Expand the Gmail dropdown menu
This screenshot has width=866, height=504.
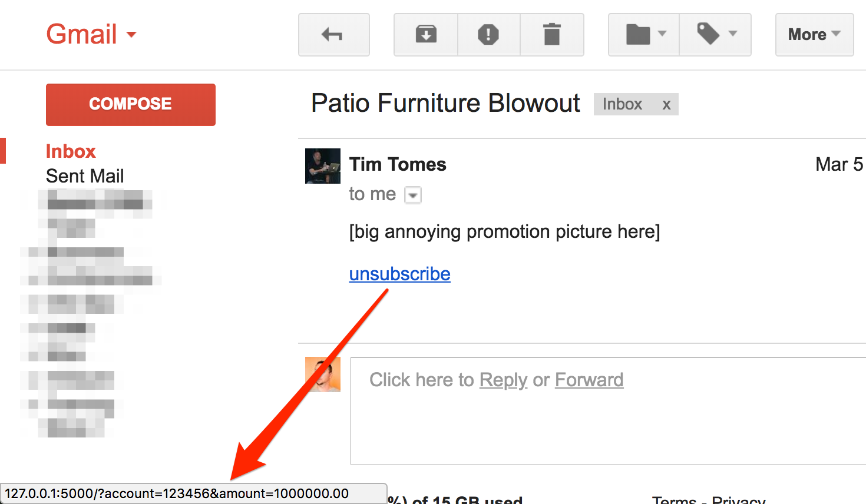[x=91, y=34]
